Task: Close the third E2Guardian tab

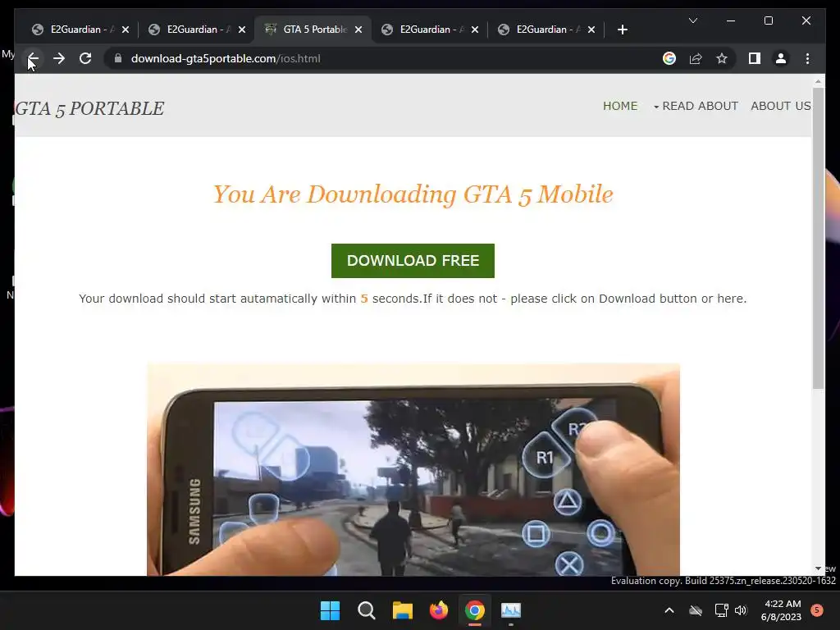Action: click(475, 30)
